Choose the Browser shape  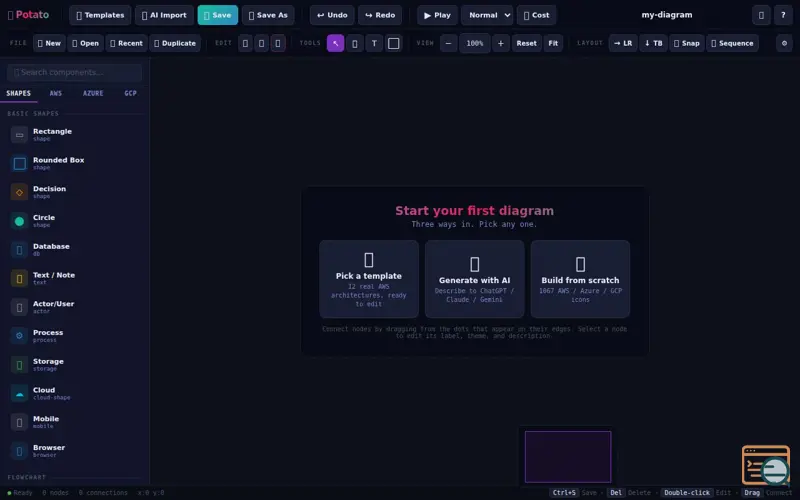74,451
